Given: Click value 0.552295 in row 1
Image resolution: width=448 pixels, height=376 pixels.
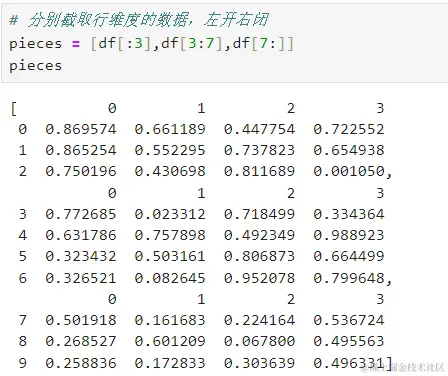Looking at the screenshot, I should 170,150.
